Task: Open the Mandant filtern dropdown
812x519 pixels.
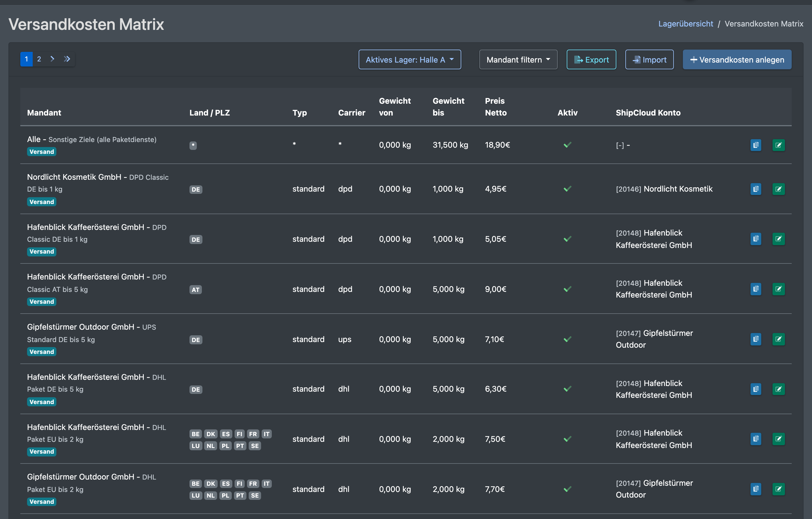Action: [518, 60]
